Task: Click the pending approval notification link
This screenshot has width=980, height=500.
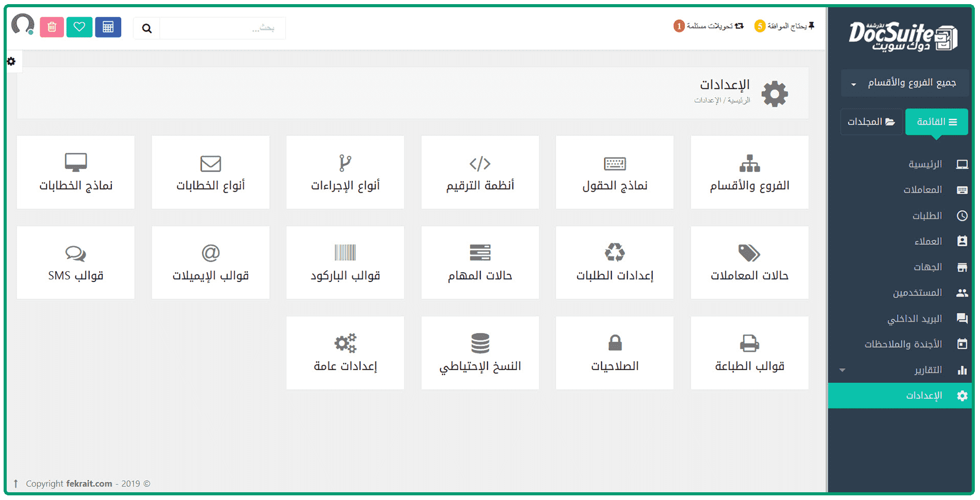Action: [x=784, y=26]
